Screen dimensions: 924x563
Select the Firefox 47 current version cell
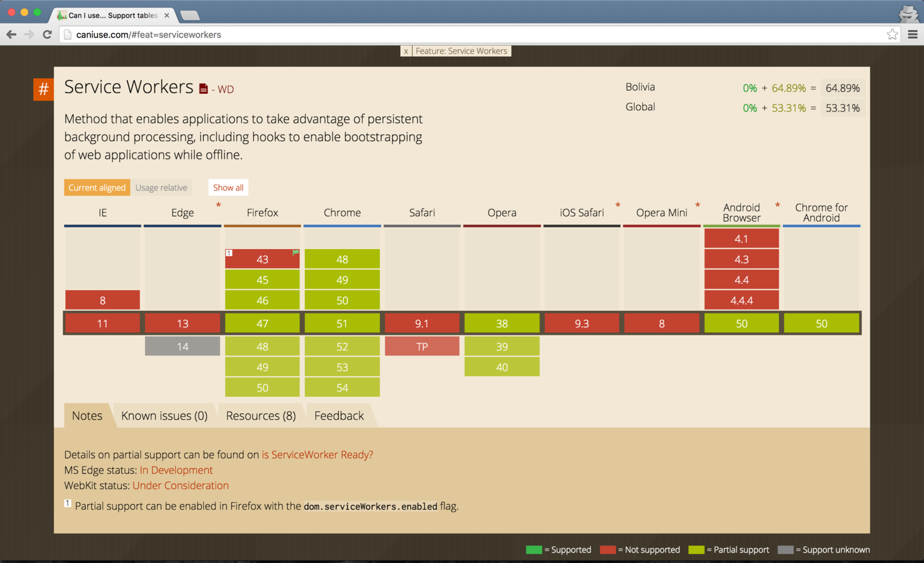263,323
